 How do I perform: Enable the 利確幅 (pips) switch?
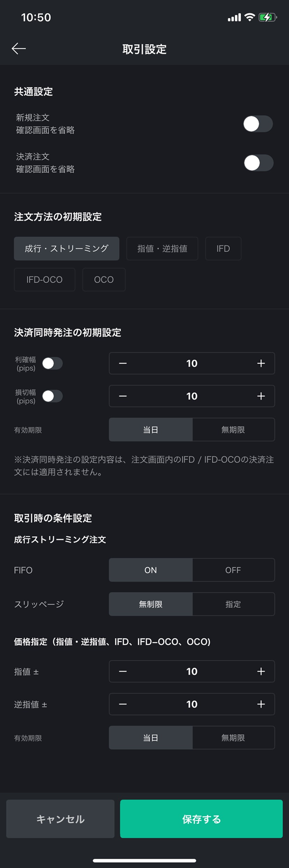click(52, 363)
